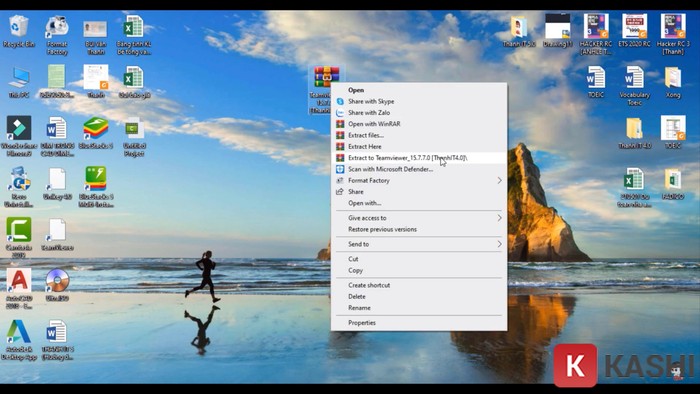Choose Restore previous versions
Screen dimensions: 700x394
(419, 229)
